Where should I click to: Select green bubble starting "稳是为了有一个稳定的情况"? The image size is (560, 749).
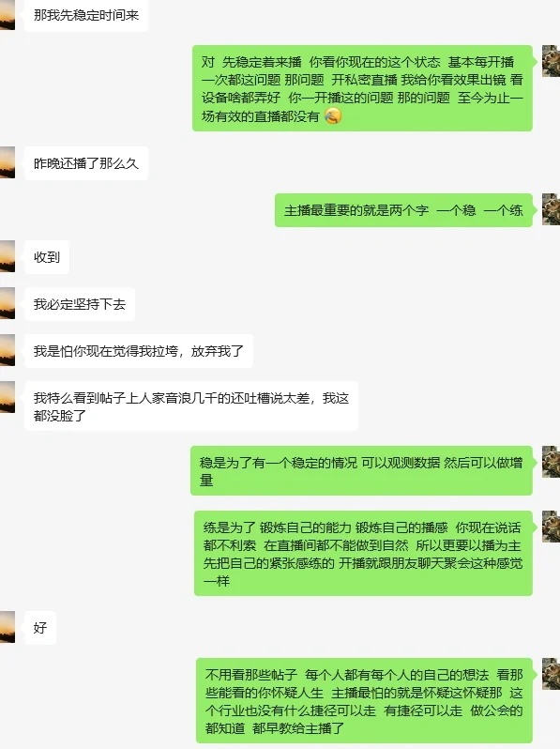coord(361,471)
